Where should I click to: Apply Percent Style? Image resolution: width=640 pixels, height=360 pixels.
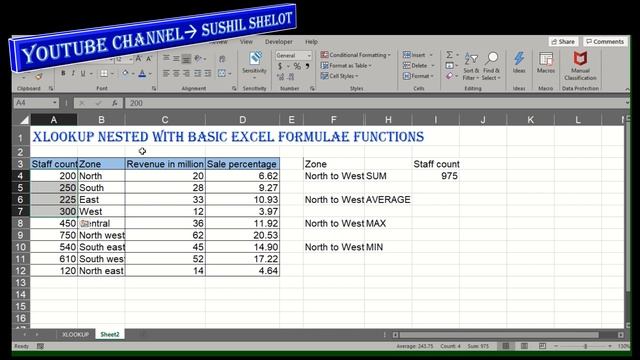click(x=297, y=66)
